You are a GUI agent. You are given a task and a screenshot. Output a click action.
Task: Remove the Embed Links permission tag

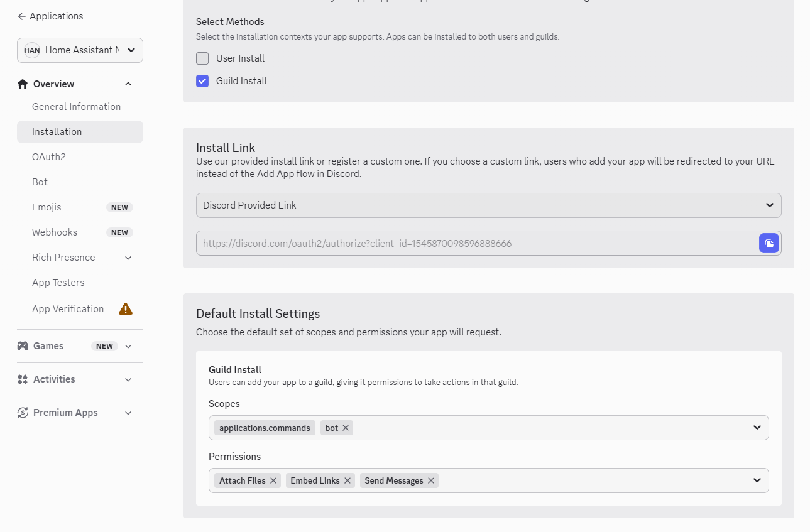coord(348,480)
